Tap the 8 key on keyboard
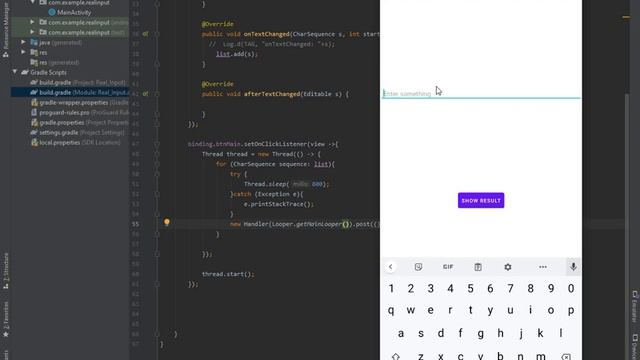The height and width of the screenshot is (360, 640). pos(530,289)
